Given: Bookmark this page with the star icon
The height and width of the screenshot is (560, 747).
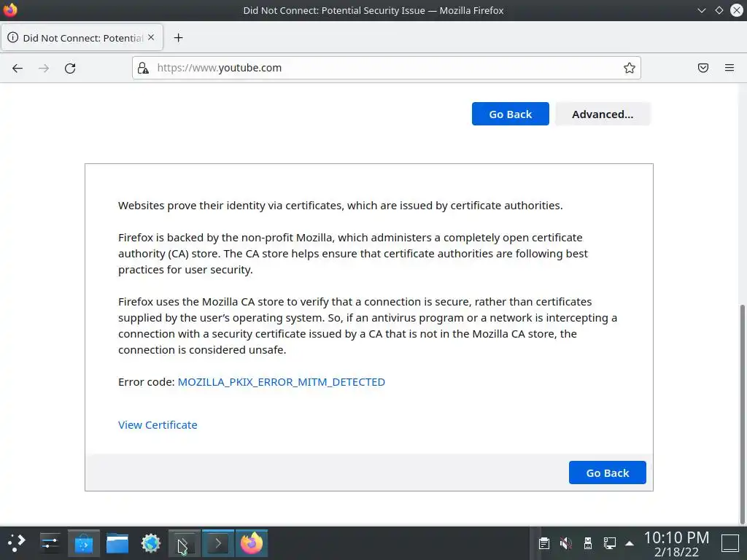Looking at the screenshot, I should click(x=630, y=68).
